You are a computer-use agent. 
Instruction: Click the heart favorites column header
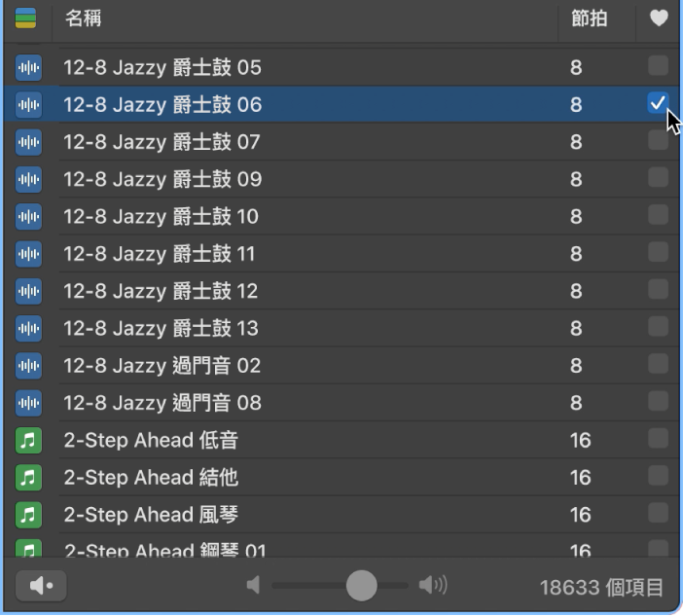(659, 18)
